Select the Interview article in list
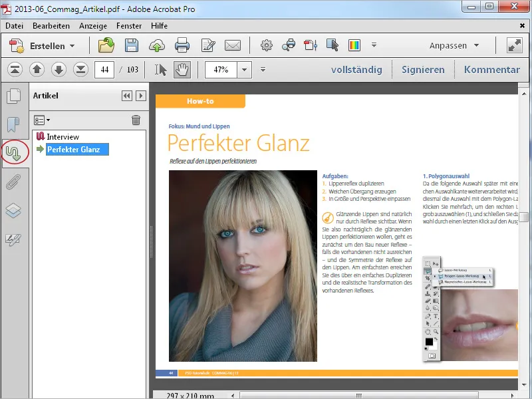The image size is (532, 399). point(63,137)
